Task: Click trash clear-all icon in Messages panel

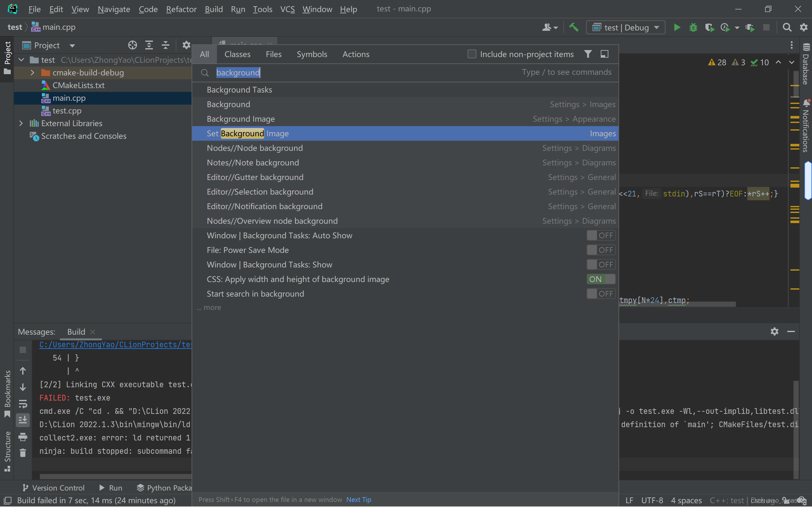Action: tap(23, 453)
